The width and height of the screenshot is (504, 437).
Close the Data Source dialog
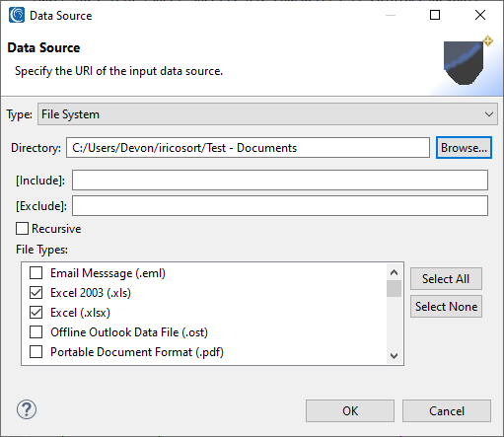tap(480, 15)
